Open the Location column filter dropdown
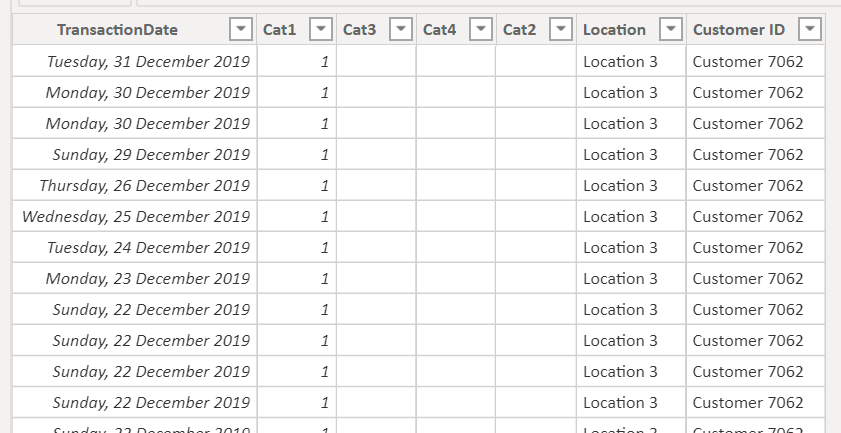Screen dimensions: 841x433 (x=670, y=29)
